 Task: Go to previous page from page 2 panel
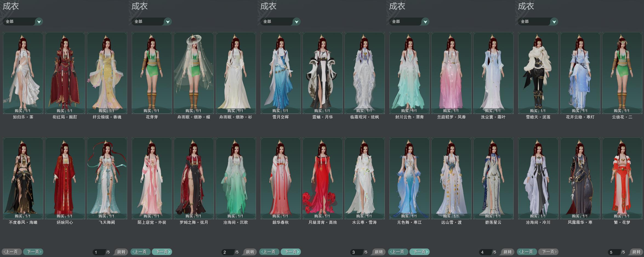coord(141,252)
